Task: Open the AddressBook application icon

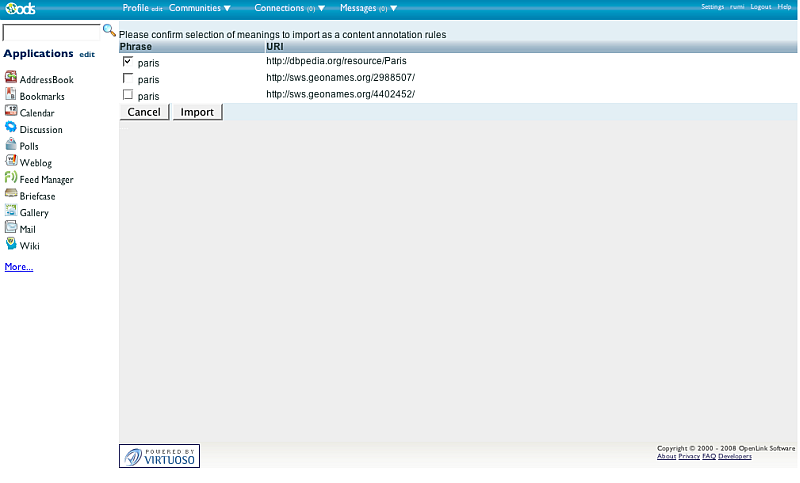Action: point(11,78)
